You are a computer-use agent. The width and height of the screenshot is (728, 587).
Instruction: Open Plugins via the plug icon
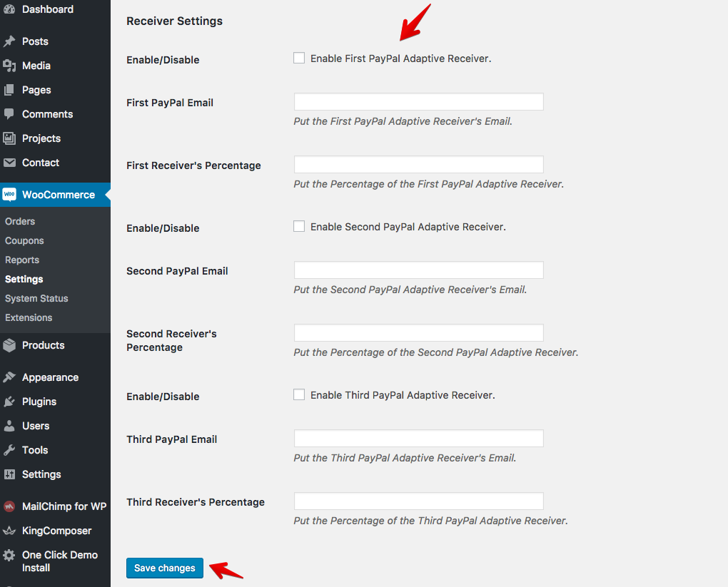(9, 401)
